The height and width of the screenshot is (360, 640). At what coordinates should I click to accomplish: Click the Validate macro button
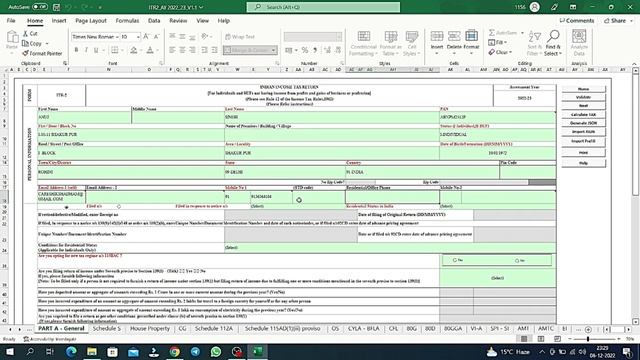(x=583, y=97)
